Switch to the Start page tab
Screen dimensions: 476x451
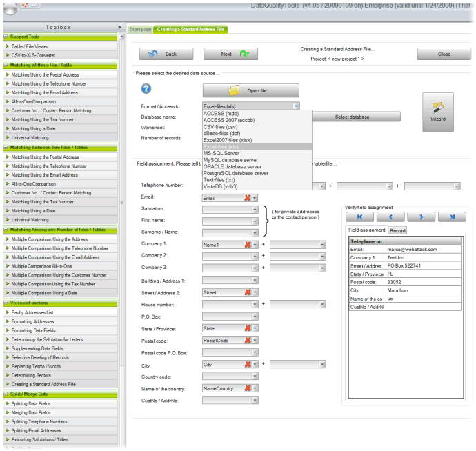(140, 30)
